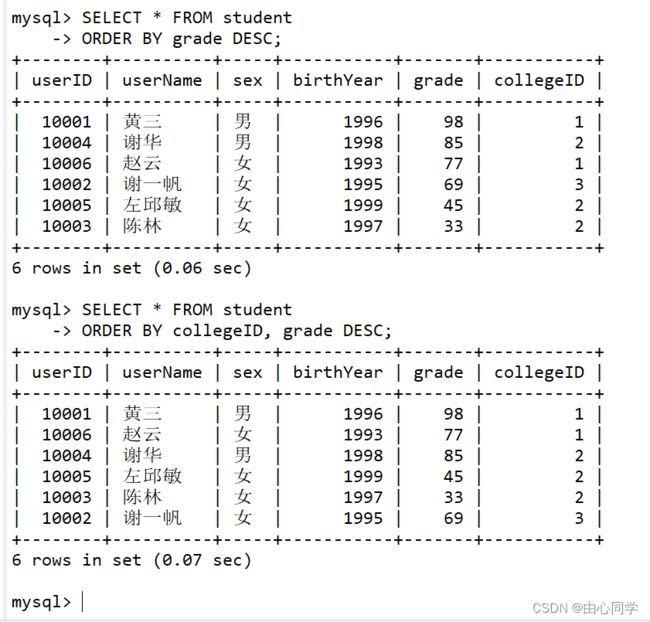Click the "6 rows in set (0.06 sec)" line
The width and height of the screenshot is (650, 622).
tap(131, 268)
